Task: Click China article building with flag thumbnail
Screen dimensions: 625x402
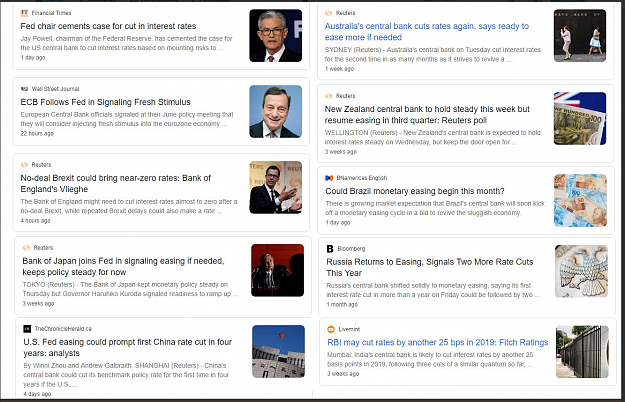Action: tap(279, 351)
